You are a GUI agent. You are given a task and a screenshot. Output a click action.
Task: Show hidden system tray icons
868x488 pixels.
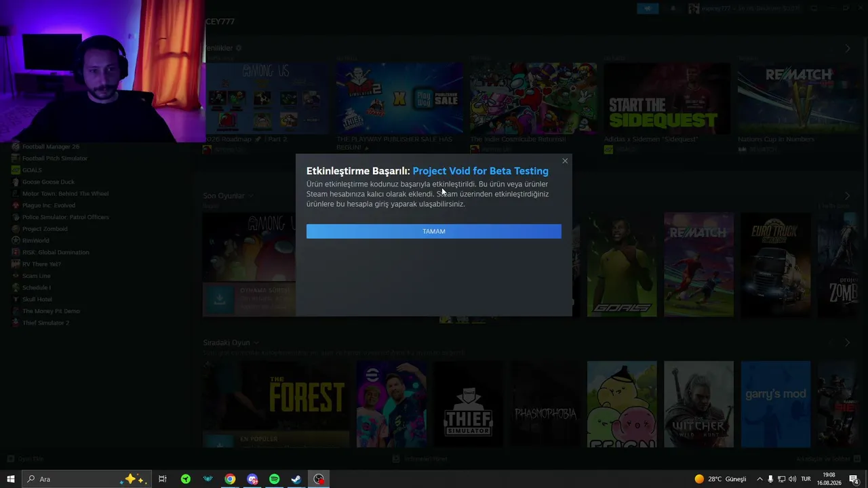(759, 479)
